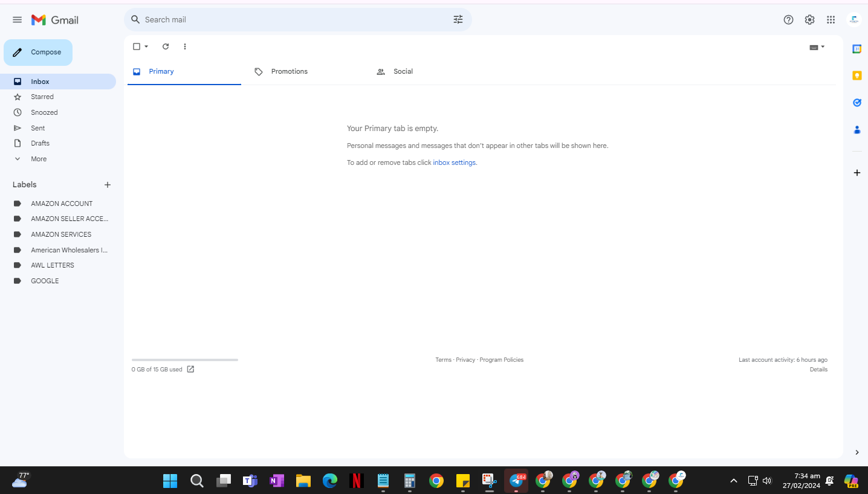Screen dimensions: 868x494
Task: Open the Support help icon
Action: (788, 20)
